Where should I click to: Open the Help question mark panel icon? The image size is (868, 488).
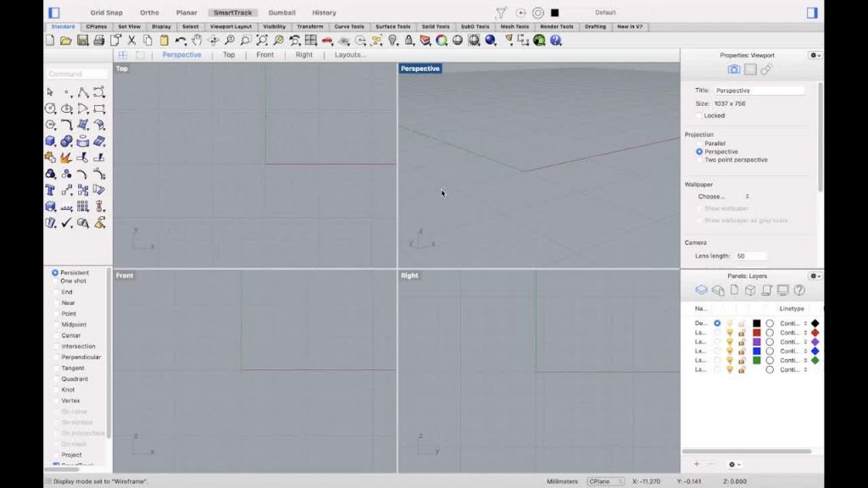tap(798, 291)
